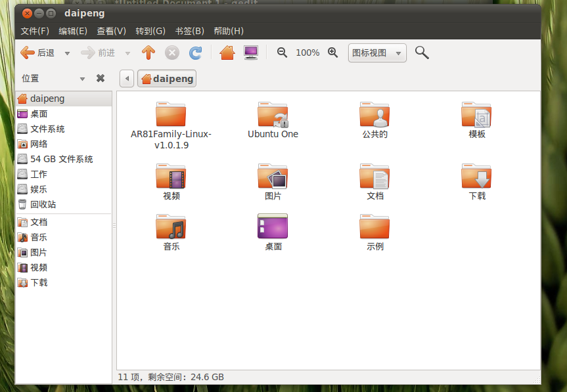Open 图片 bookmark in sidebar
This screenshot has width=567, height=392.
(x=64, y=253)
